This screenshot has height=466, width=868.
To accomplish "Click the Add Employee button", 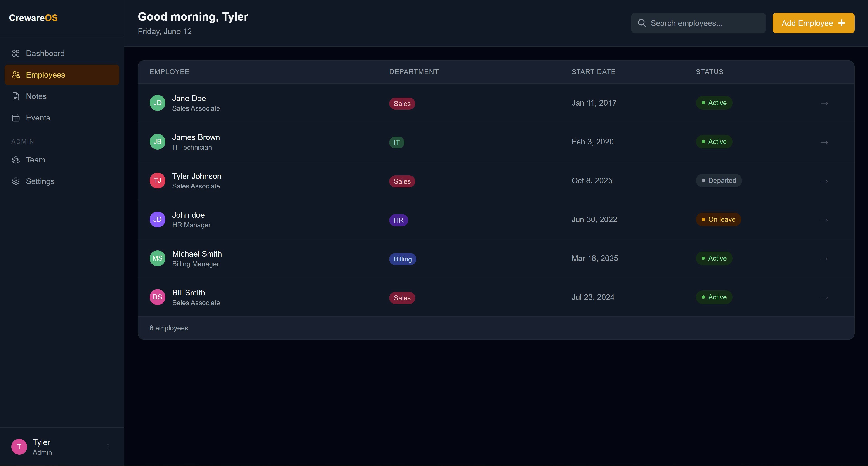I will [x=814, y=23].
